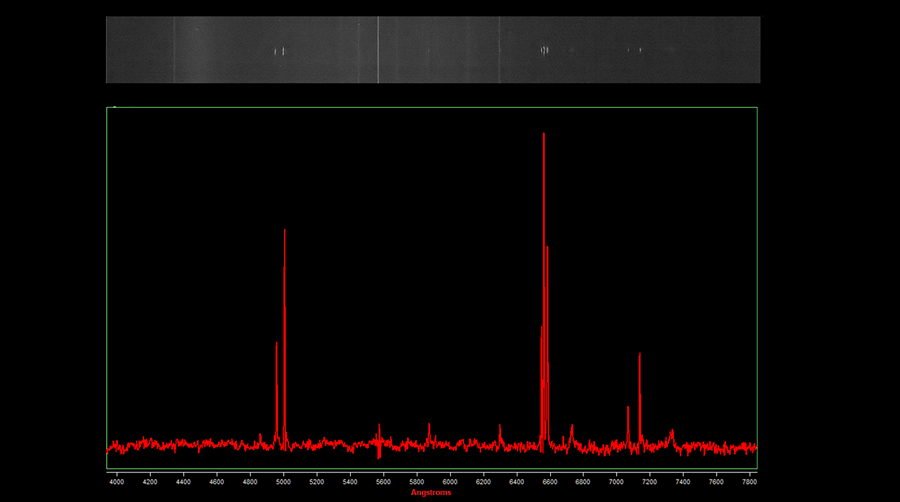
Task: Click the tallest peak near 6560 Angstroms
Action: [544, 136]
